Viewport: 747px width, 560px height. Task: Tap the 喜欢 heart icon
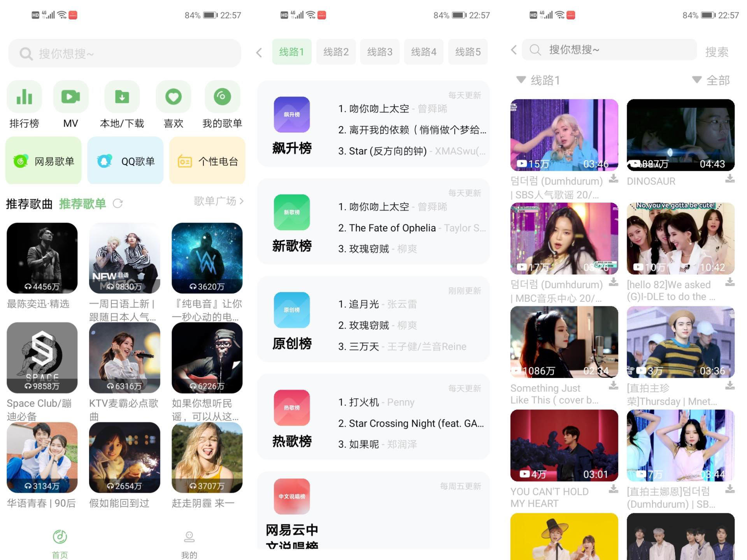[x=173, y=97]
